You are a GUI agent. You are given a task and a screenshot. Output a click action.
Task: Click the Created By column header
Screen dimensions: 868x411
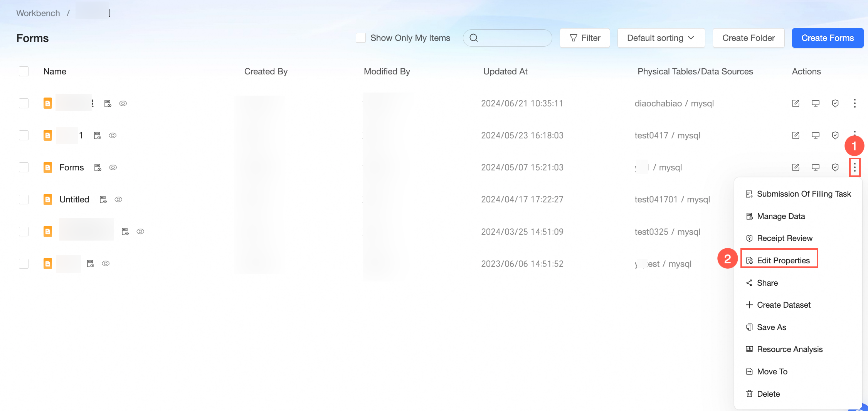pyautogui.click(x=266, y=71)
